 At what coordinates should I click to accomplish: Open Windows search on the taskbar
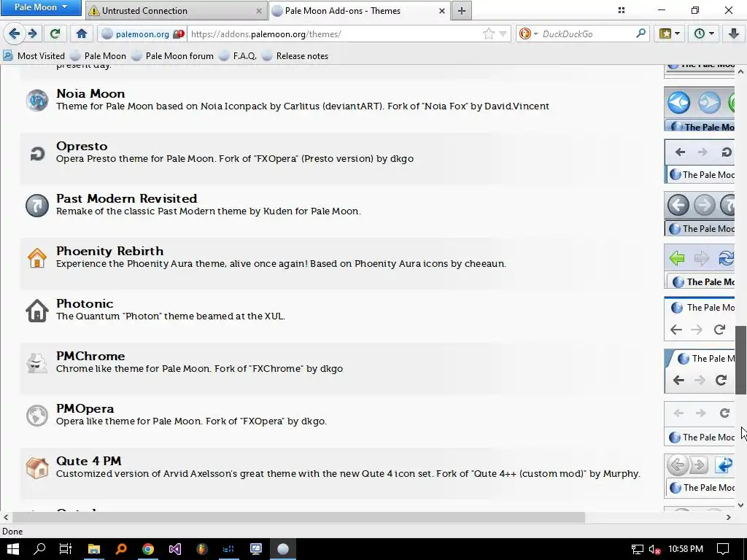click(x=39, y=549)
